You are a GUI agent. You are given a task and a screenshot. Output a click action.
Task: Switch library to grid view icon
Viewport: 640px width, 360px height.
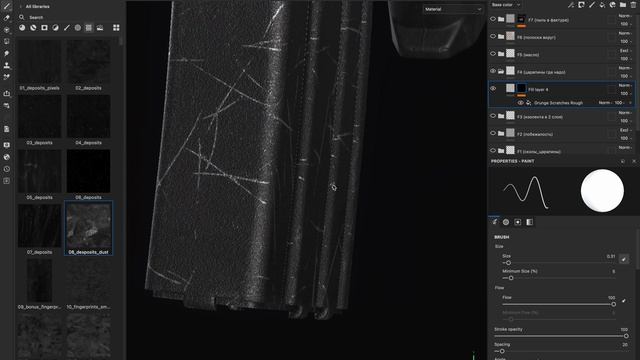pos(116,28)
